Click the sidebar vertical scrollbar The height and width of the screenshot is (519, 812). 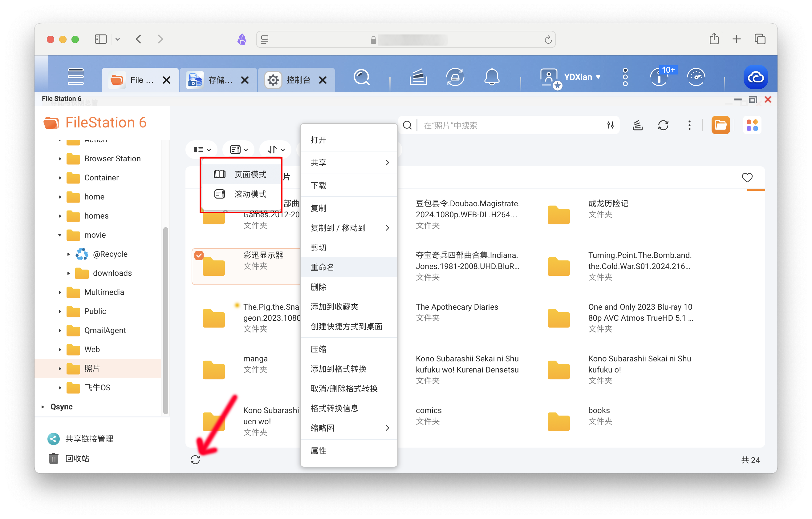pyautogui.click(x=165, y=320)
